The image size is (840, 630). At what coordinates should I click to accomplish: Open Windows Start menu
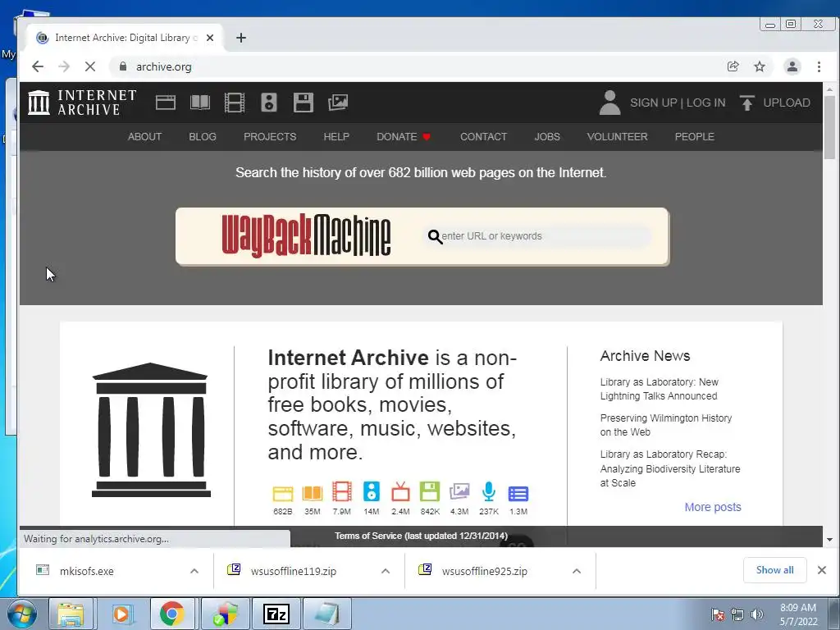[21, 614]
